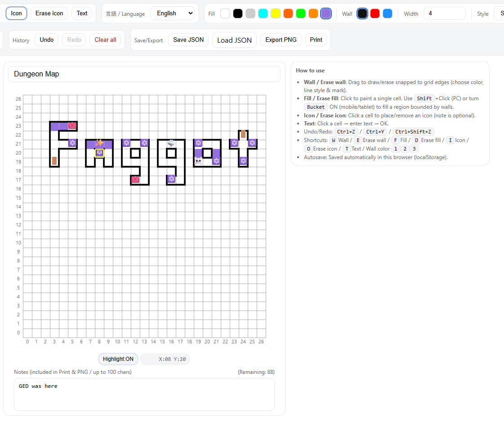Screen dimensions: 504x422
Task: Click the "Shift" key hint label
Action: click(x=424, y=98)
